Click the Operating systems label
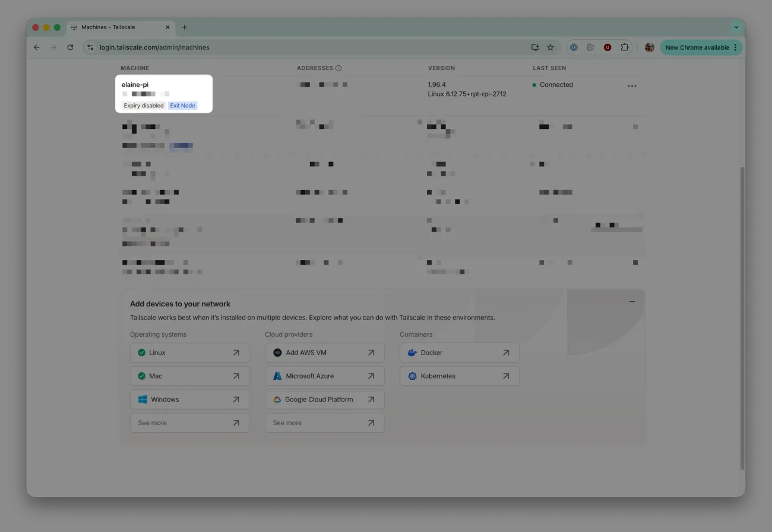This screenshot has width=772, height=532. [158, 334]
